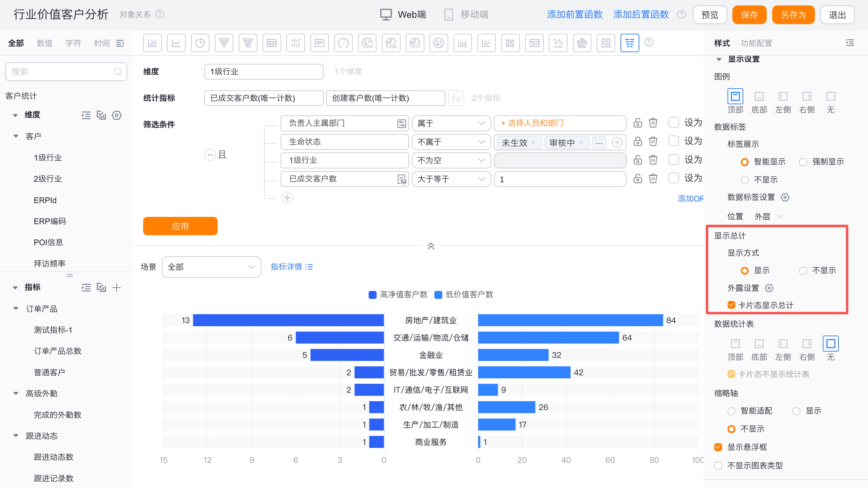Select 不显示 radio under 显示方式
868x488 pixels.
(x=803, y=271)
